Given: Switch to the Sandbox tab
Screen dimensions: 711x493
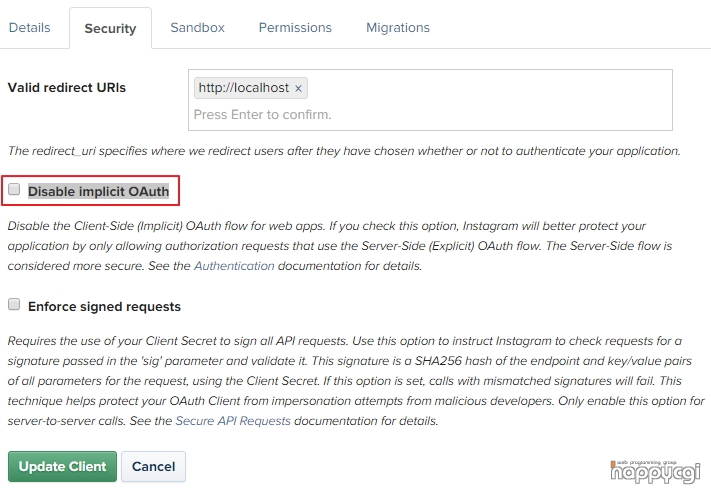Looking at the screenshot, I should [197, 28].
